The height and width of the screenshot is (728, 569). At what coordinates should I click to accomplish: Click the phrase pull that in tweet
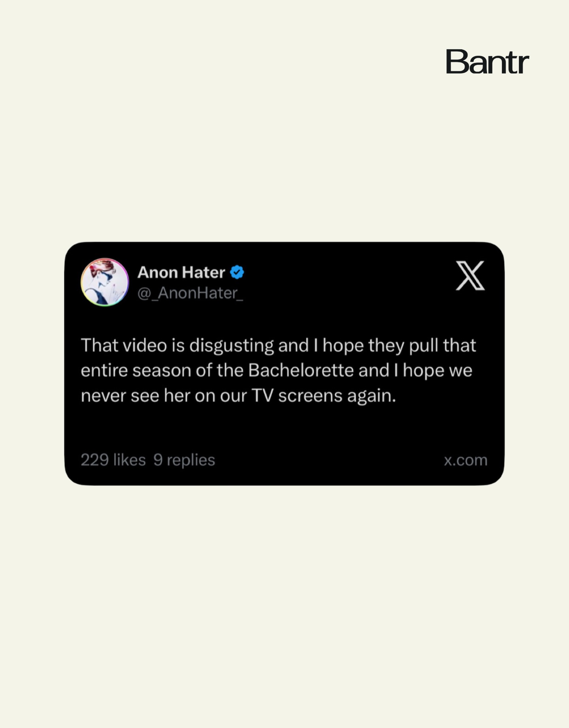click(x=442, y=346)
